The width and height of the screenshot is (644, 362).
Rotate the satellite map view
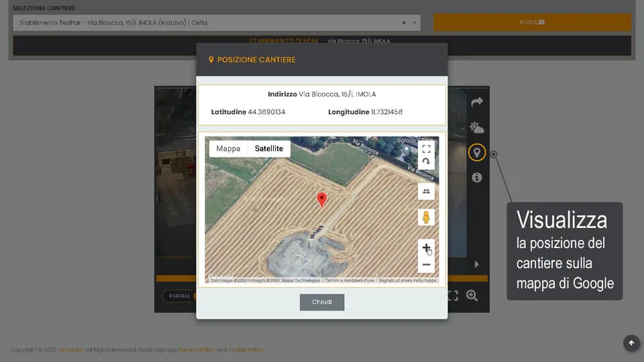point(426,162)
